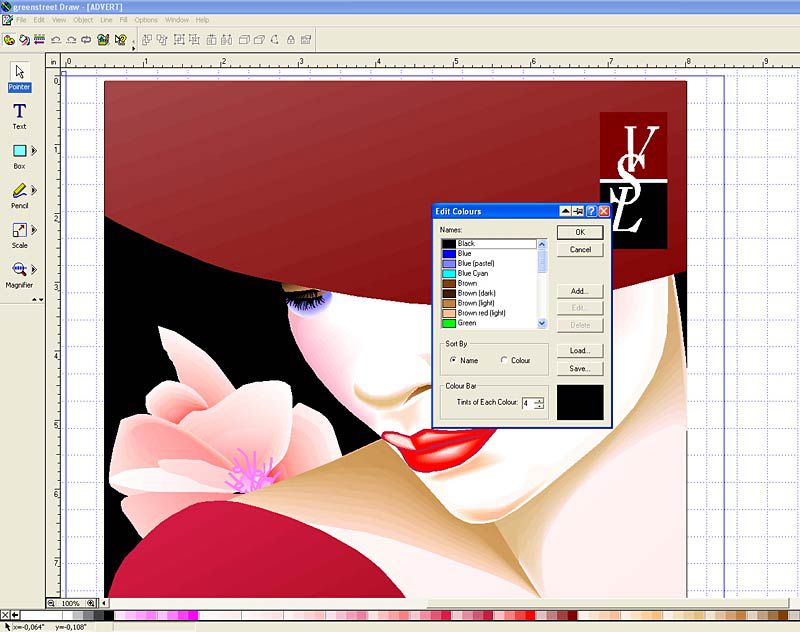Click the Help question mark in Edit Colours
The width and height of the screenshot is (800, 632).
tap(591, 212)
